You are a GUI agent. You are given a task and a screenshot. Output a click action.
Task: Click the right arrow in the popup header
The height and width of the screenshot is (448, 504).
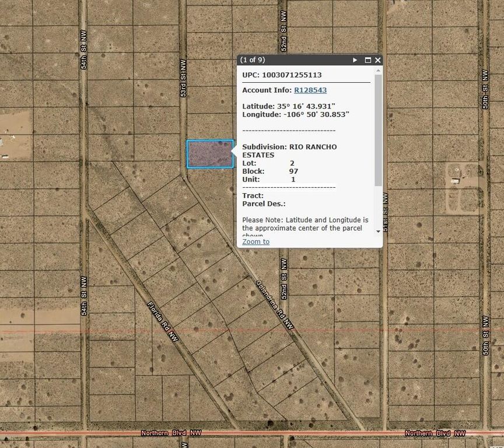tap(354, 60)
